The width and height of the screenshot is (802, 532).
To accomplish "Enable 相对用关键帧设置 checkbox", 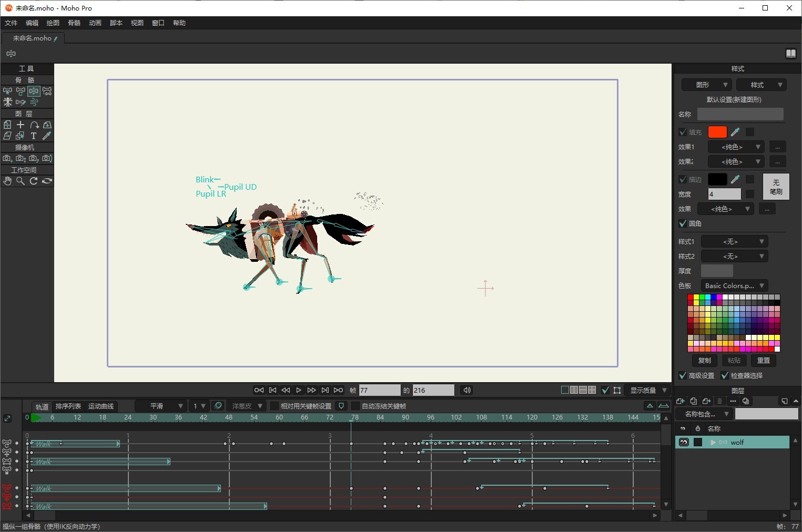I will tap(274, 406).
